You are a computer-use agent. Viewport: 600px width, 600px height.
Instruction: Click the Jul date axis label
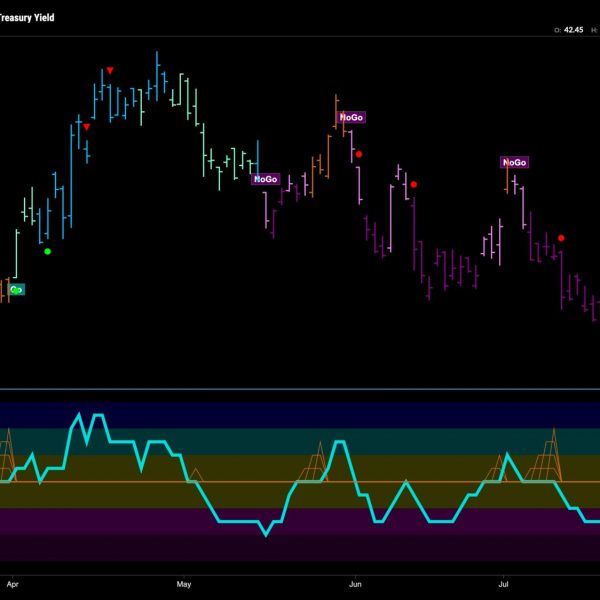coord(503,584)
